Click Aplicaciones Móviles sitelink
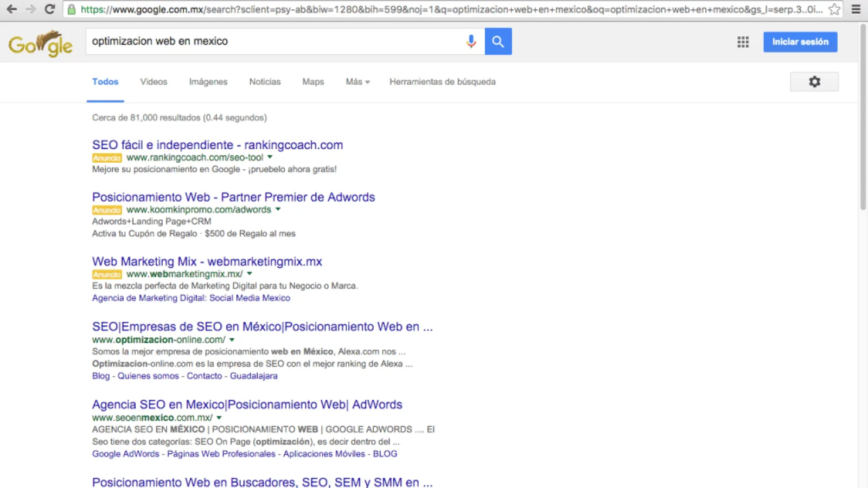Image resolution: width=868 pixels, height=488 pixels. [324, 454]
